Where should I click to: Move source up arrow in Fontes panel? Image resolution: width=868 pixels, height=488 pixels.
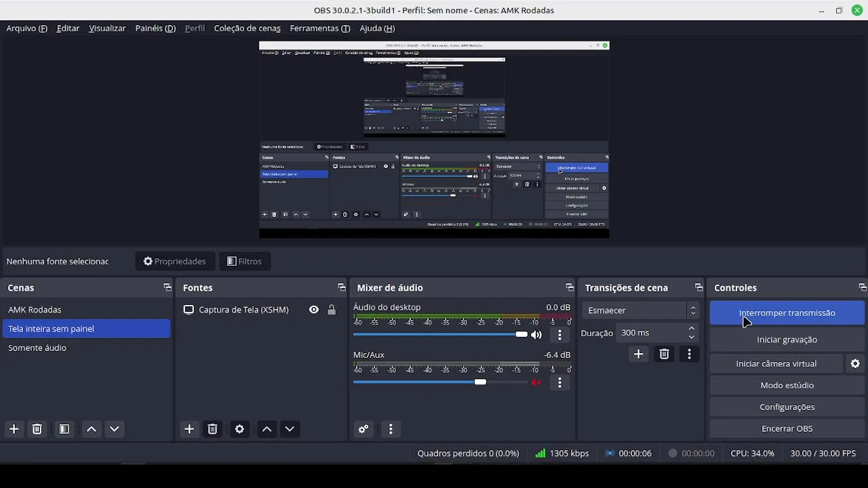(267, 429)
